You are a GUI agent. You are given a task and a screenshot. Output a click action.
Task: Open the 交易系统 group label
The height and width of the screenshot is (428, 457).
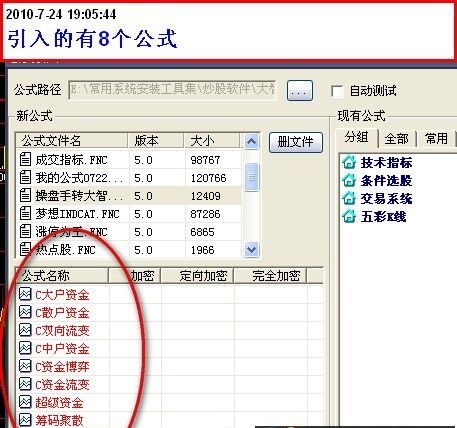click(x=386, y=199)
